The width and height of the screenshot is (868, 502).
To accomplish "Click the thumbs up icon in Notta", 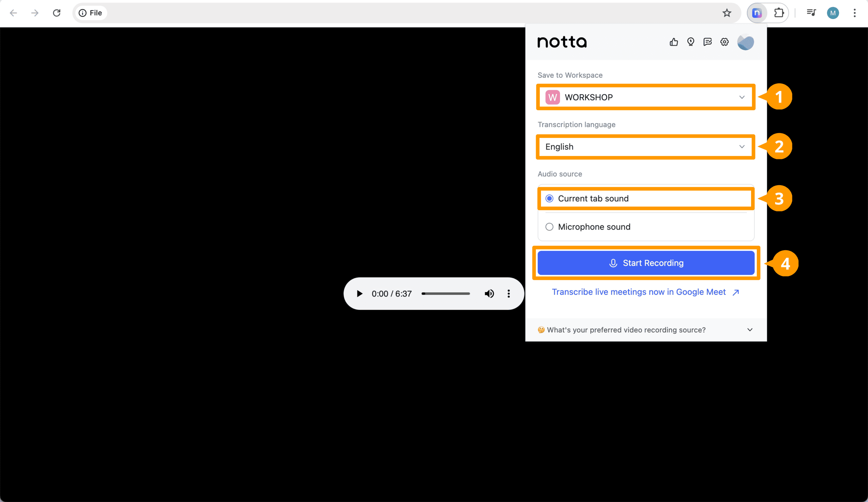I will click(673, 42).
